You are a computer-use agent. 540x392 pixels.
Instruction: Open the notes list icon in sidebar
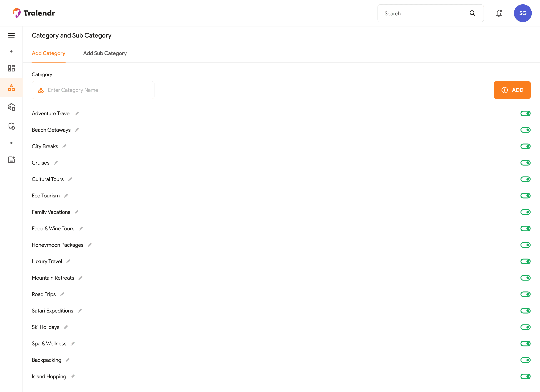[11, 160]
